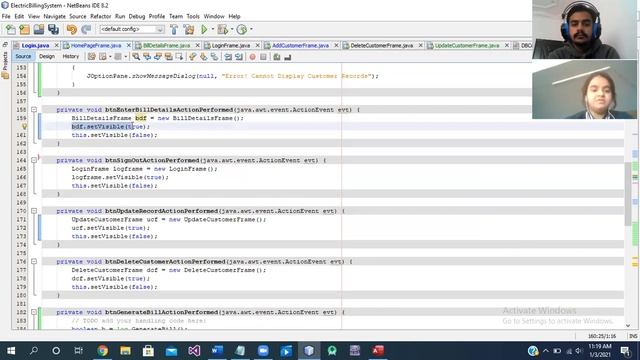Collapse the btnGenerateBillActionPerformed method fold
Viewport: 640px width, 360px height.
click(x=34, y=312)
